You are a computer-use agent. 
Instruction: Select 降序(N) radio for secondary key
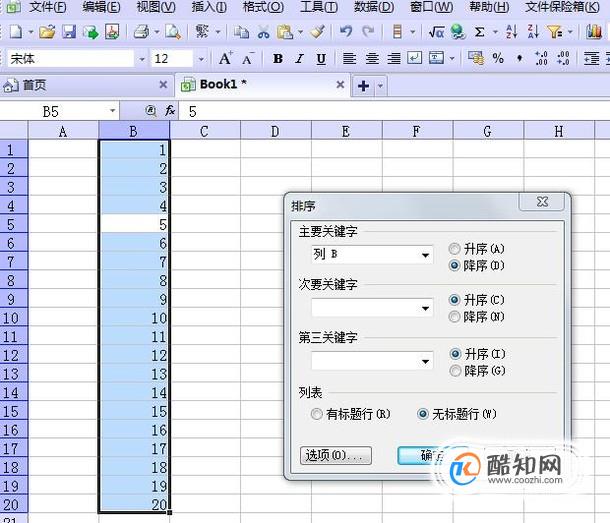click(454, 317)
